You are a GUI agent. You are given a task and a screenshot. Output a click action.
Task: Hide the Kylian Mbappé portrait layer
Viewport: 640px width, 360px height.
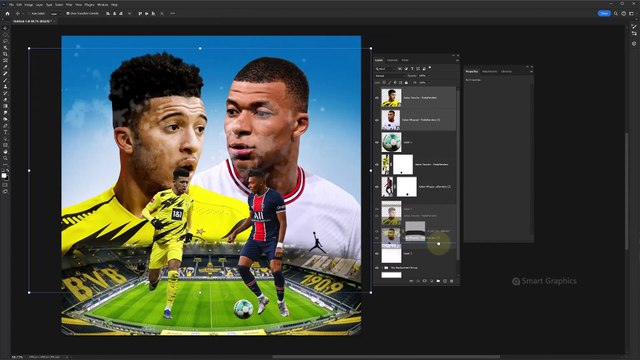tap(377, 120)
